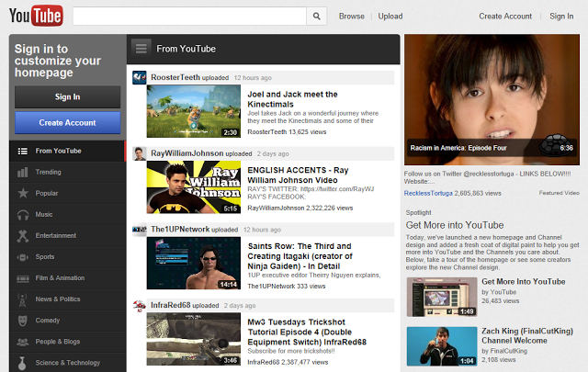The width and height of the screenshot is (588, 372).
Task: Click the Popular star icon
Action: pos(23,193)
